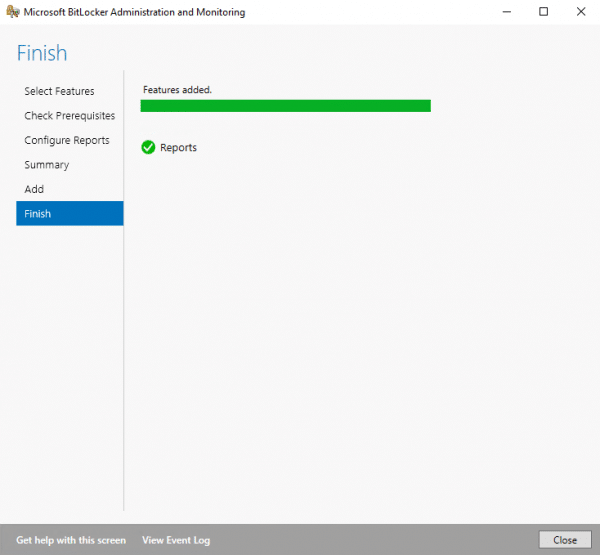Click the Features added status text
Screen dimensions: 600x555
pos(177,90)
